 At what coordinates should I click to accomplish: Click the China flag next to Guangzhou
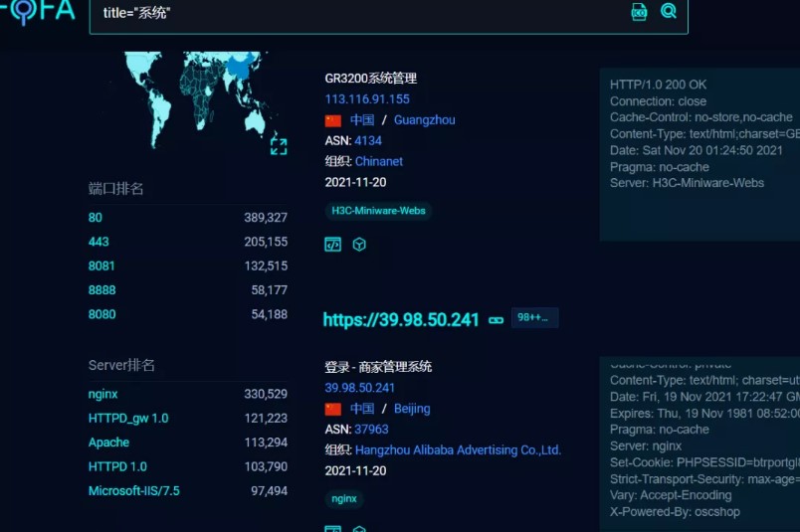tap(333, 120)
